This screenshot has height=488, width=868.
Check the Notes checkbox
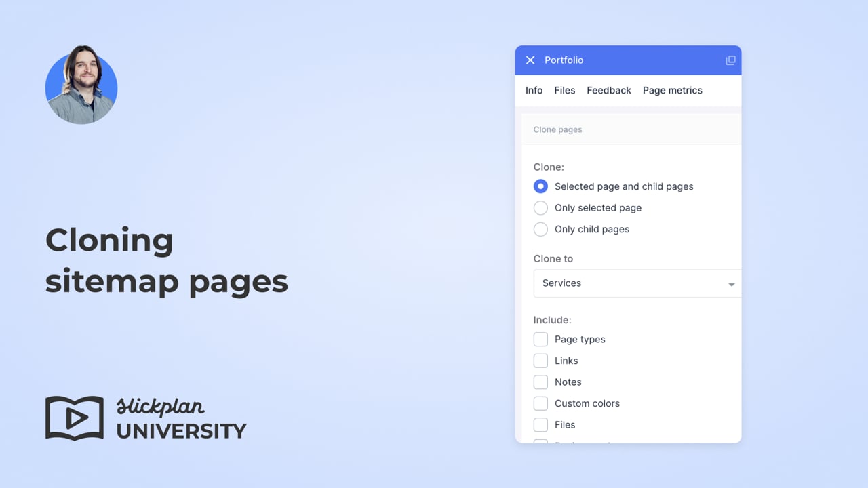click(x=540, y=382)
